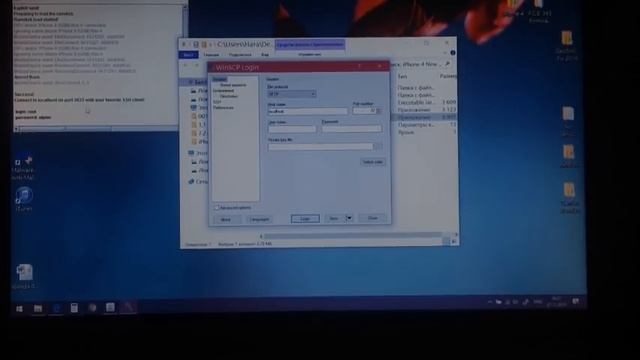Click the User name input field

tap(292, 129)
